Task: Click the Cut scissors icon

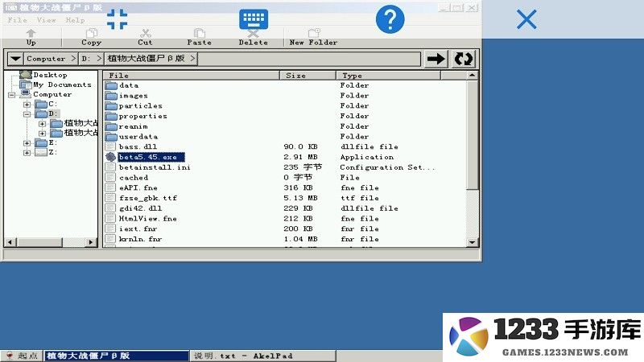Action: (x=145, y=37)
